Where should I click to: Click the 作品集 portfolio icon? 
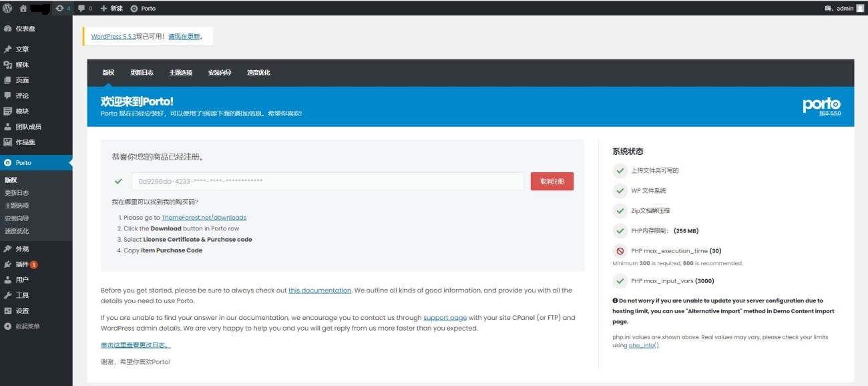tap(8, 142)
